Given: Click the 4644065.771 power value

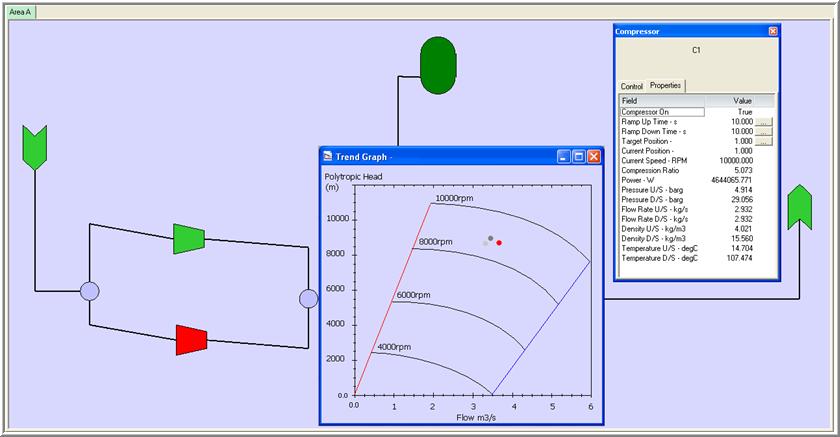Looking at the screenshot, I should pos(731,180).
